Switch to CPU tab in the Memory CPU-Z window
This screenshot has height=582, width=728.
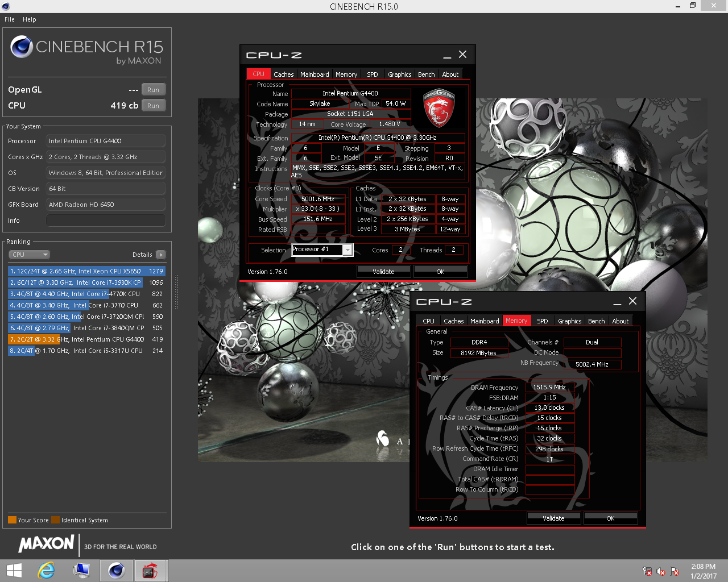click(428, 321)
